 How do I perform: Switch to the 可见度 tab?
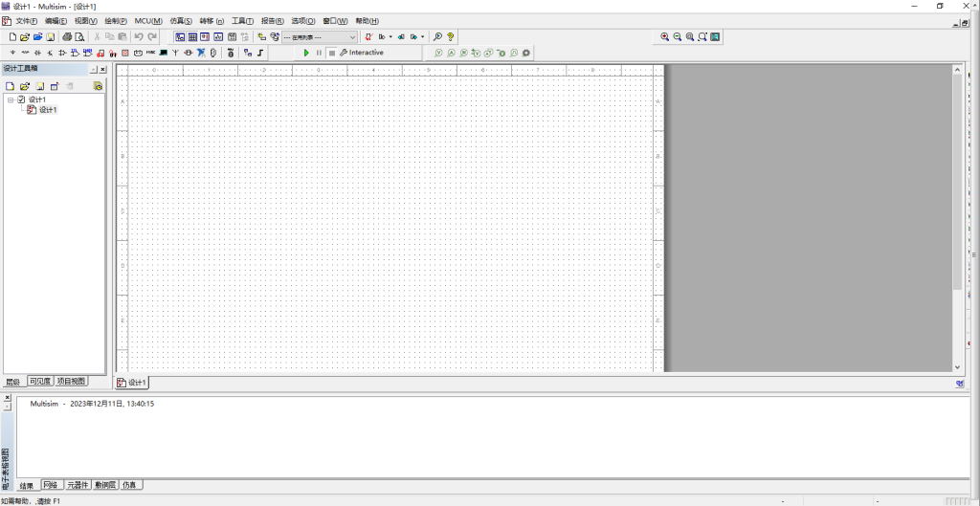39,381
